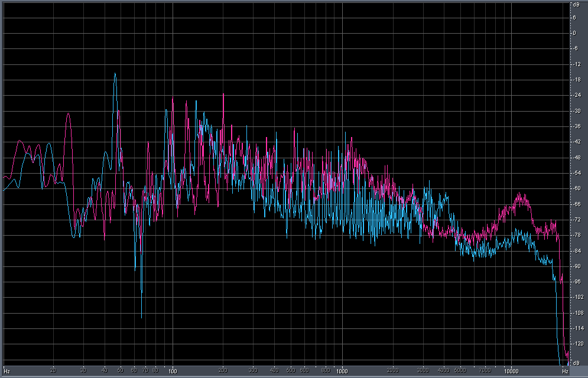This screenshot has width=588, height=378.
Task: Select the -18 dB mark on level ruler
Action: 574,80
